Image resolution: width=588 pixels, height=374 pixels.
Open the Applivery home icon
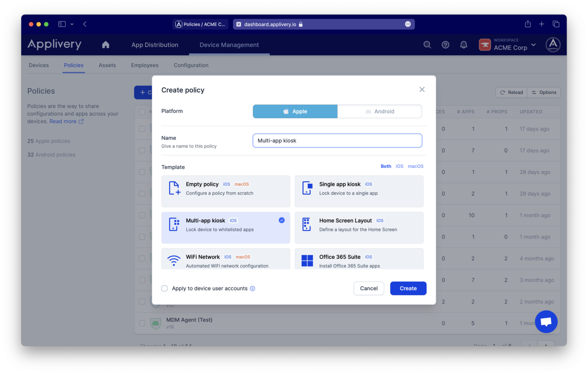point(106,45)
